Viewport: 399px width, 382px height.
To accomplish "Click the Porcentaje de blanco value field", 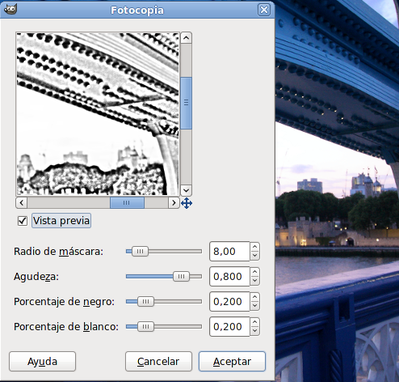I will click(230, 326).
